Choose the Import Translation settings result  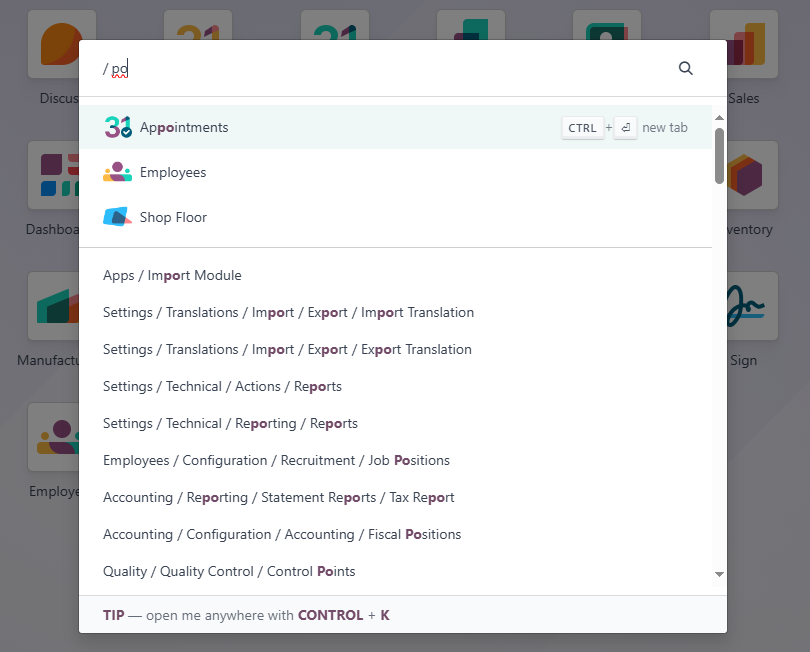[288, 312]
